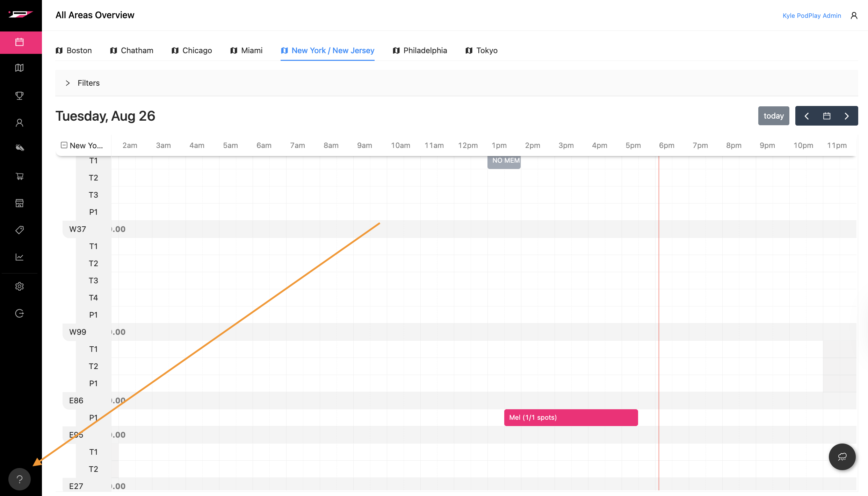Open the calendar icon in sidebar
This screenshot has width=868, height=496.
tap(20, 42)
